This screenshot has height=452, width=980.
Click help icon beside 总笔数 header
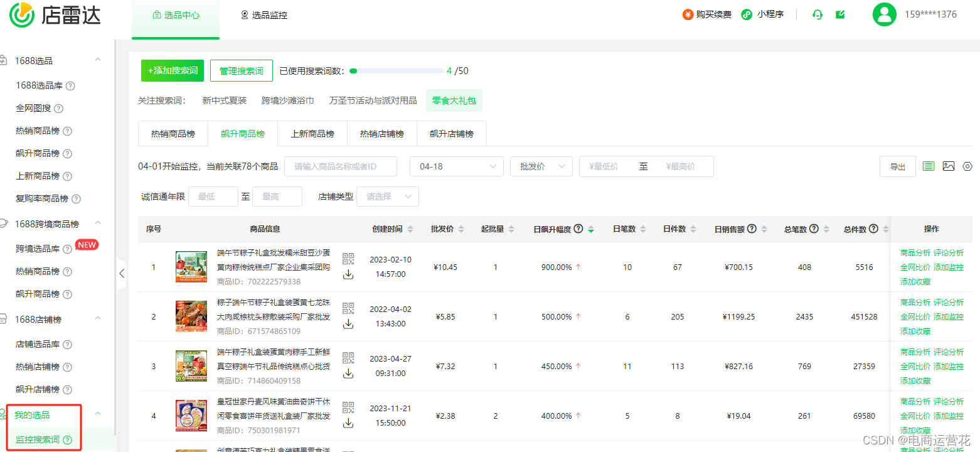(814, 229)
